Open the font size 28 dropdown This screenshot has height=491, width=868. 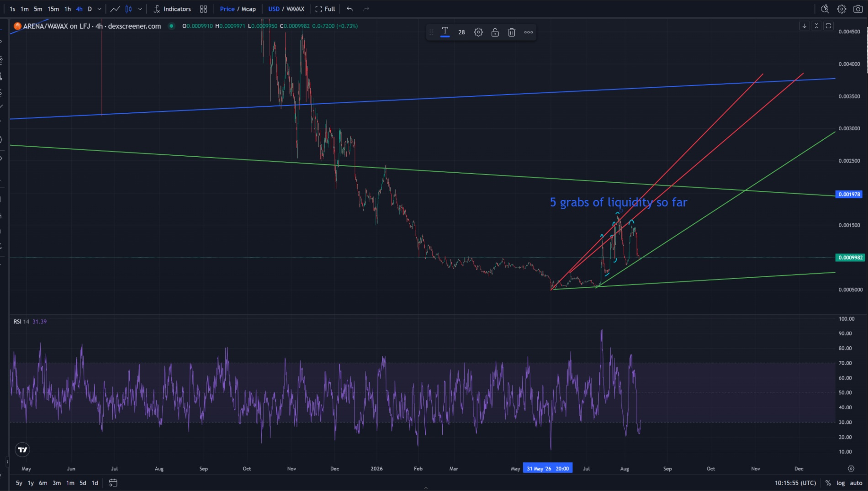(461, 32)
